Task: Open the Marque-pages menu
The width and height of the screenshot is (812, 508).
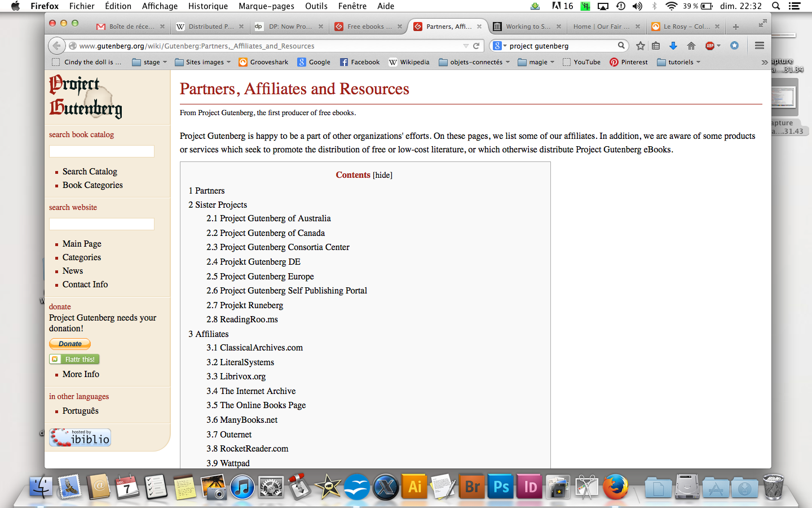Action: pyautogui.click(x=266, y=6)
